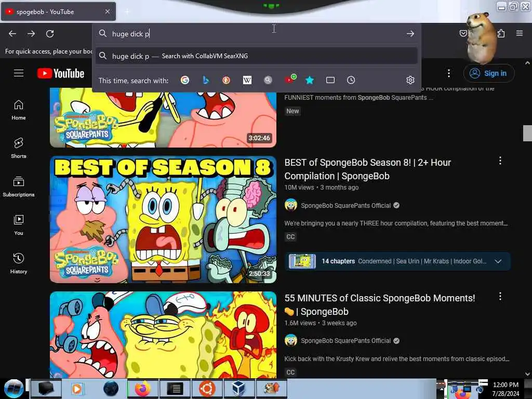This screenshot has height=399, width=532.
Task: Go to Home in YouTube sidebar
Action: coord(19,110)
